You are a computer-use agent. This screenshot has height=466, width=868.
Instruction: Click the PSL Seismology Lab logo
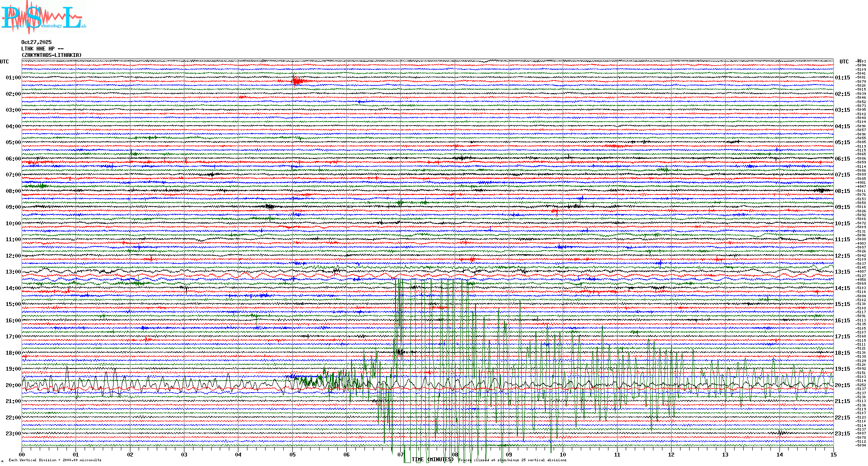tap(43, 17)
